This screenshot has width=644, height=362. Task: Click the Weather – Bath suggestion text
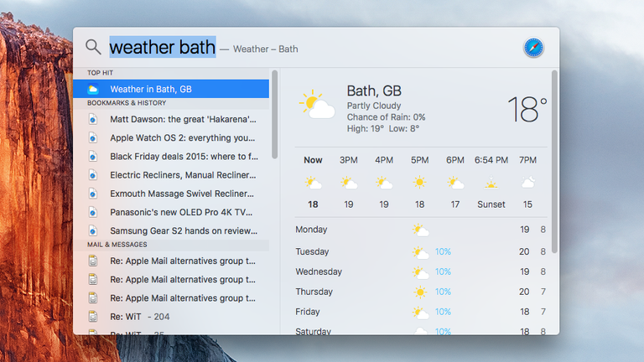pyautogui.click(x=266, y=49)
